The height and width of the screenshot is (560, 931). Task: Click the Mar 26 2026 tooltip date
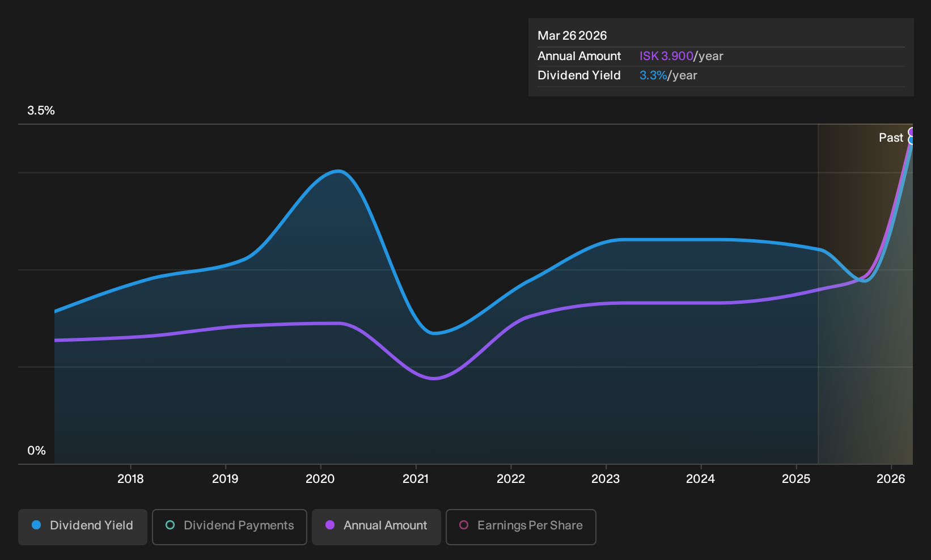(572, 36)
